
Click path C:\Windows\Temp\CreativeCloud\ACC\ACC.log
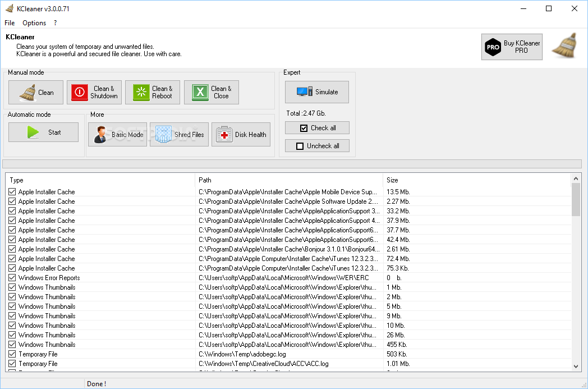coord(264,364)
